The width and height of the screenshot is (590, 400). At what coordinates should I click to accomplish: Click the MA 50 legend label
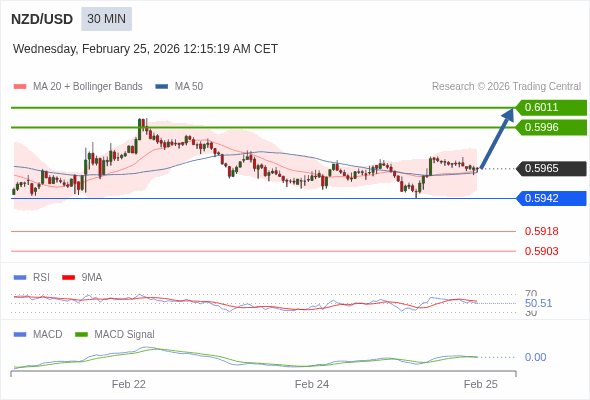click(x=189, y=87)
